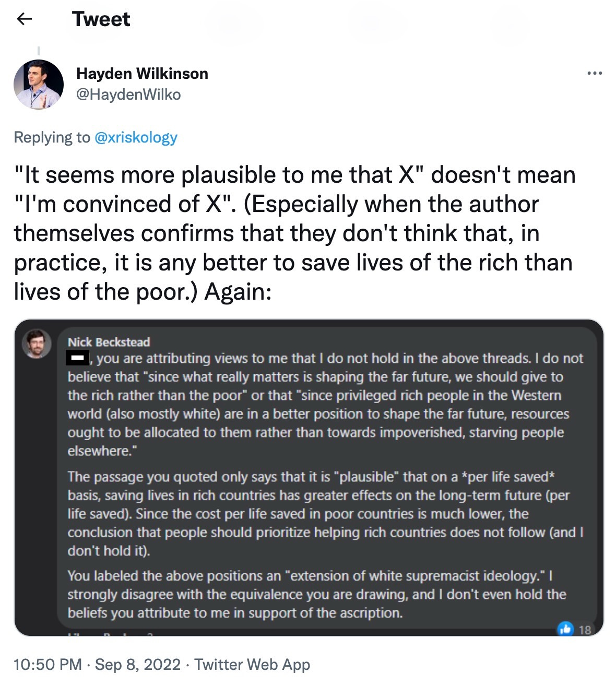Open Hayden Wilkinson's display name
This screenshot has height=685, width=616.
click(x=142, y=73)
